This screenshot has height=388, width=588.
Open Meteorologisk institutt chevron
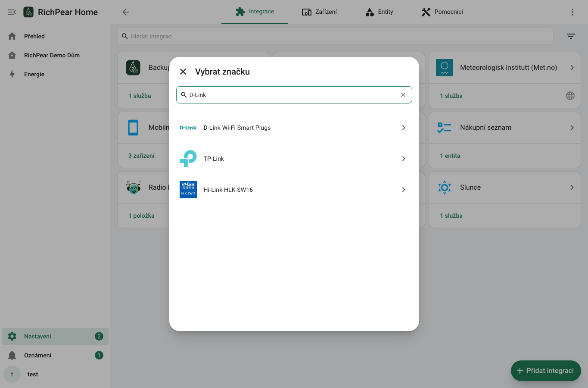tap(572, 68)
